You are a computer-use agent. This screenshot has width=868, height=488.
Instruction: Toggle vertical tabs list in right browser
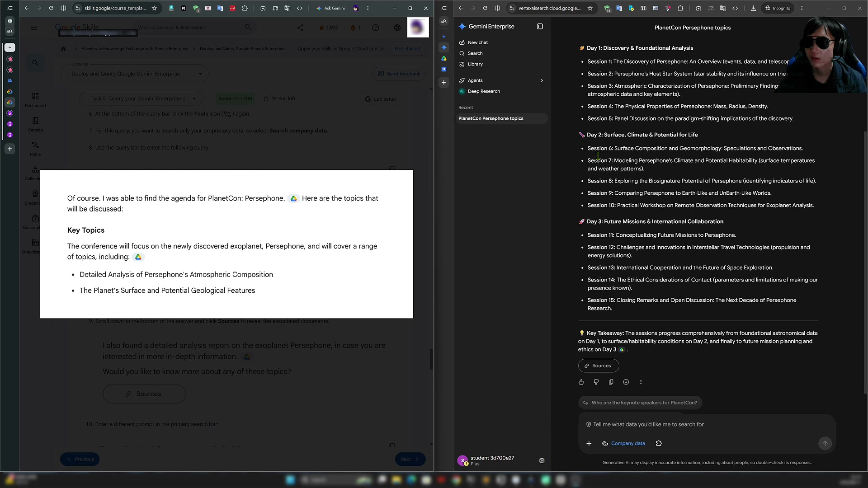pyautogui.click(x=444, y=8)
